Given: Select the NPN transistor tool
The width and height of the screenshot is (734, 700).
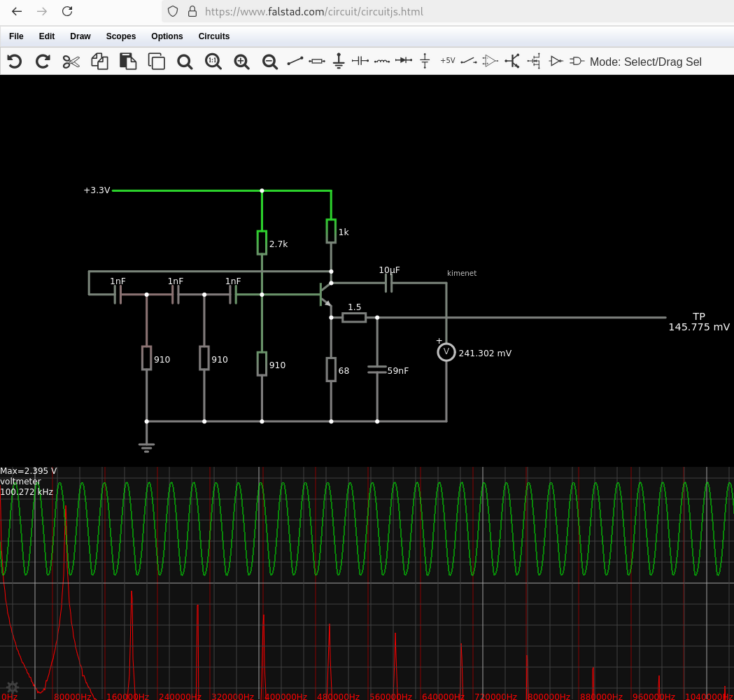Looking at the screenshot, I should tap(513, 62).
